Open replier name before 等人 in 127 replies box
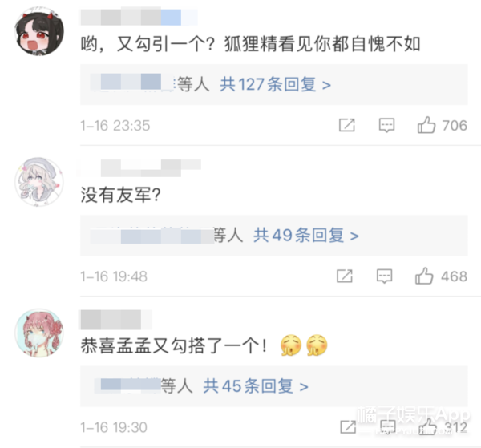This screenshot has height=448, width=481. (132, 83)
